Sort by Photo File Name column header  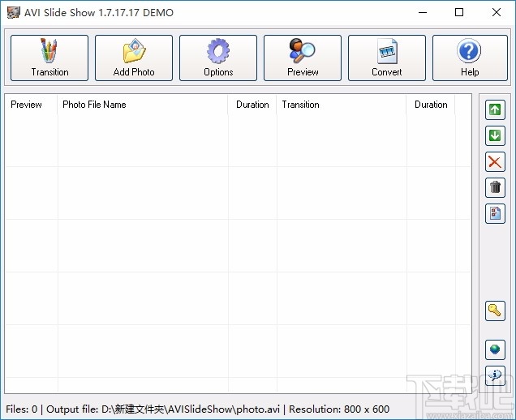click(142, 105)
